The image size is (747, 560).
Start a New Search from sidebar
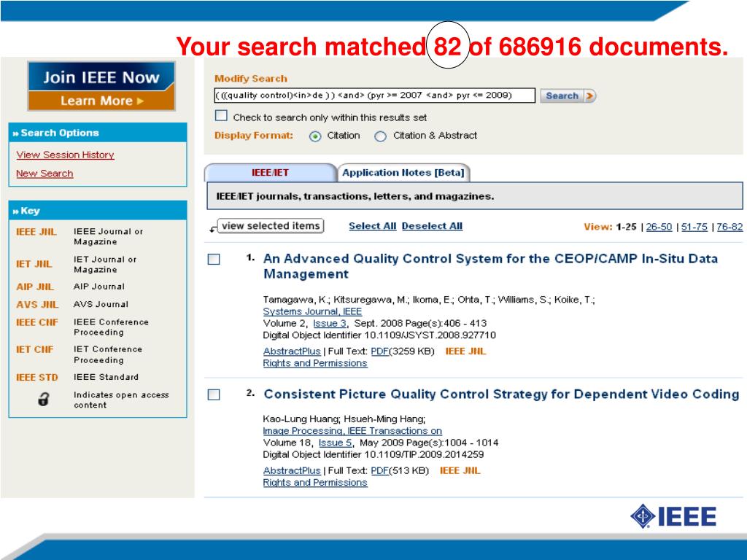[x=44, y=174]
